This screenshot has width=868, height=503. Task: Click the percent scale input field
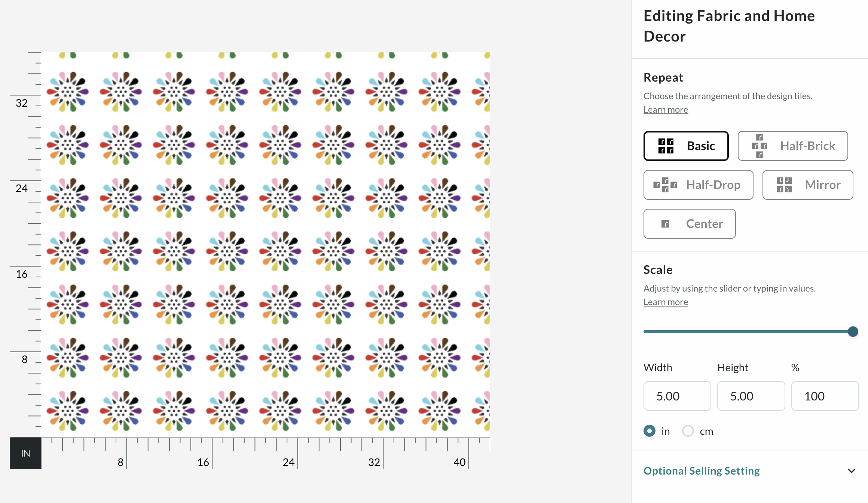pyautogui.click(x=825, y=396)
